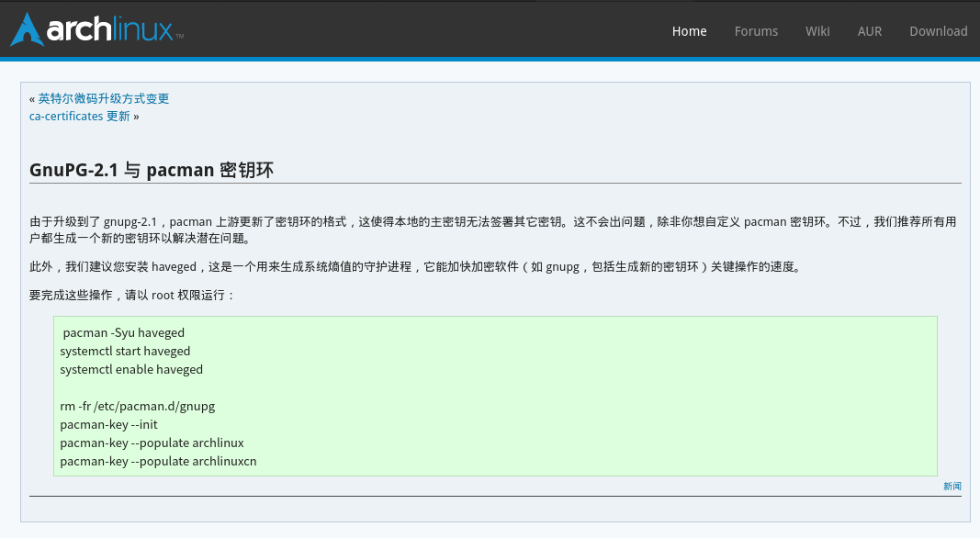Click the line 'pacman-key --init'

point(108,424)
